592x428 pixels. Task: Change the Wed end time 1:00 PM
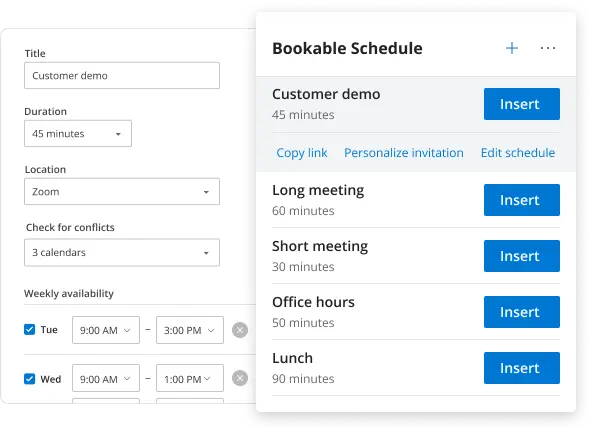pos(190,378)
